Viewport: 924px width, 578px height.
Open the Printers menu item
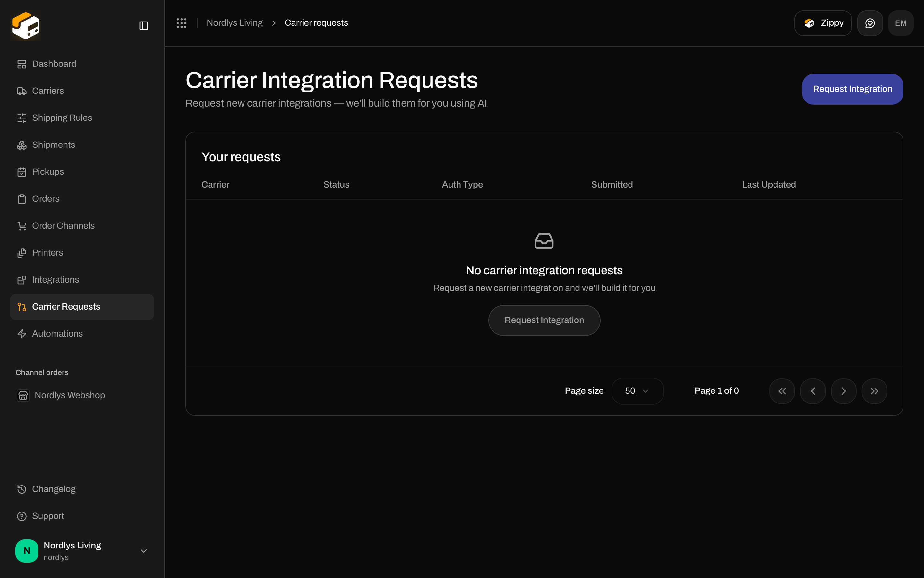click(x=82, y=253)
